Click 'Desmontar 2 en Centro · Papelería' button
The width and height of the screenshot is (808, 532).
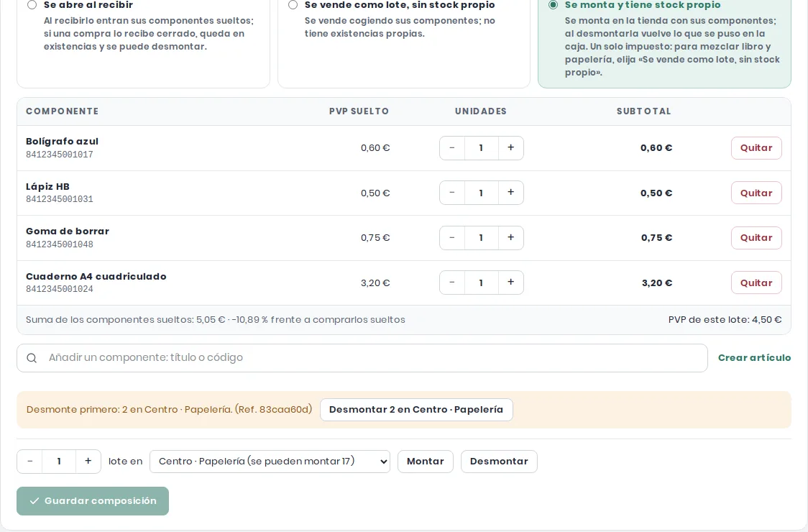[x=416, y=410]
